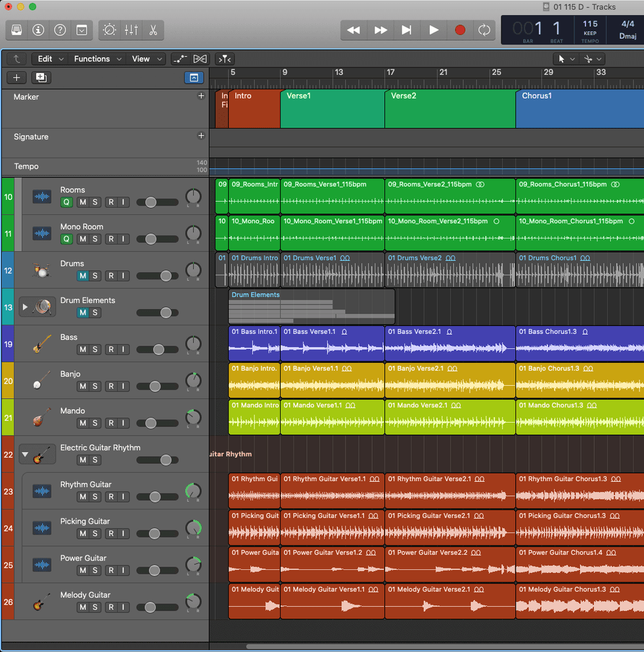Click the Banjo track instrument icon

[x=41, y=381]
